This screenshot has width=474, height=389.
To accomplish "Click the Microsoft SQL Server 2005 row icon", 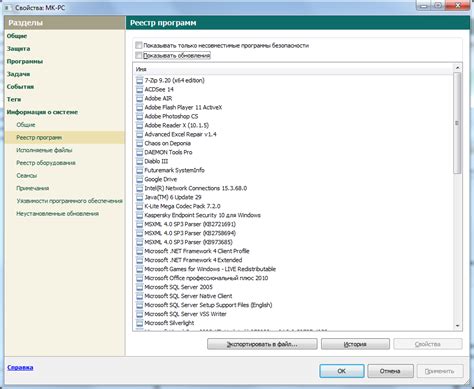I will point(139,287).
